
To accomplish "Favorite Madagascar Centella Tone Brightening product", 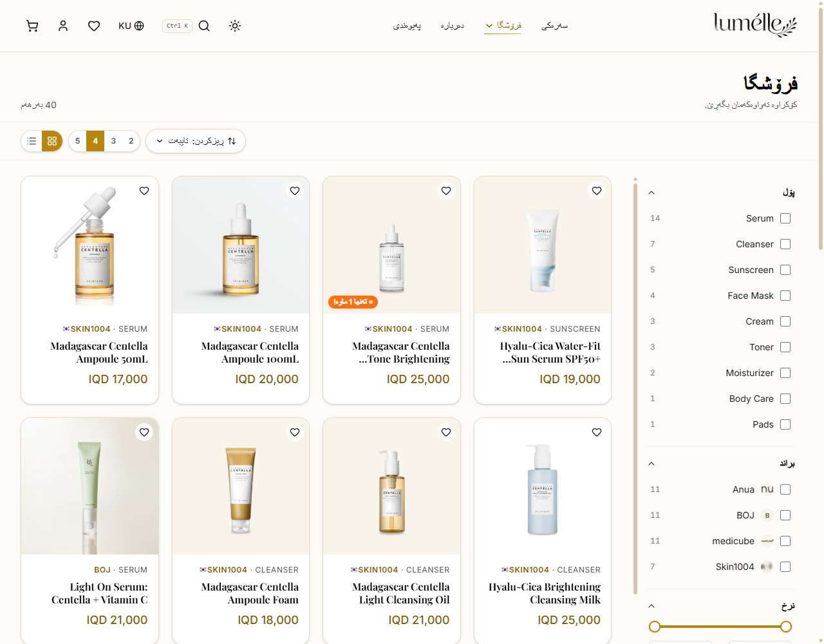I will (x=446, y=191).
